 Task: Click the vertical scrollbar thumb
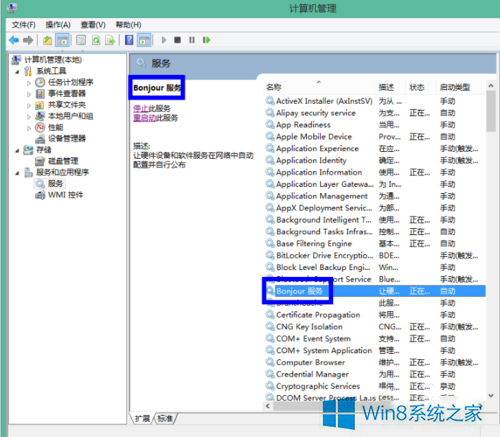point(491,111)
